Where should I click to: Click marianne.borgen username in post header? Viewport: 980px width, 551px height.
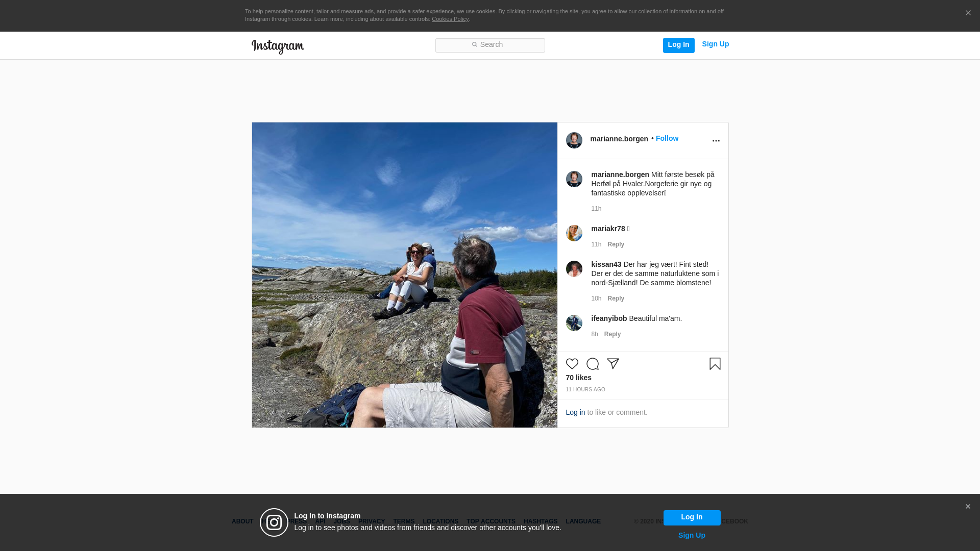tap(619, 139)
